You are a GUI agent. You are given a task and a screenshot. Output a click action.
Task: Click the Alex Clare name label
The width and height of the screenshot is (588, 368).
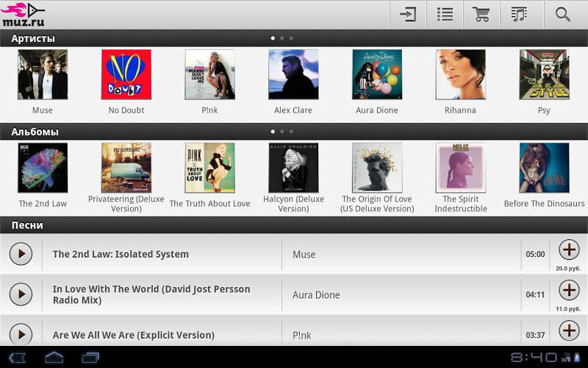pyautogui.click(x=293, y=110)
